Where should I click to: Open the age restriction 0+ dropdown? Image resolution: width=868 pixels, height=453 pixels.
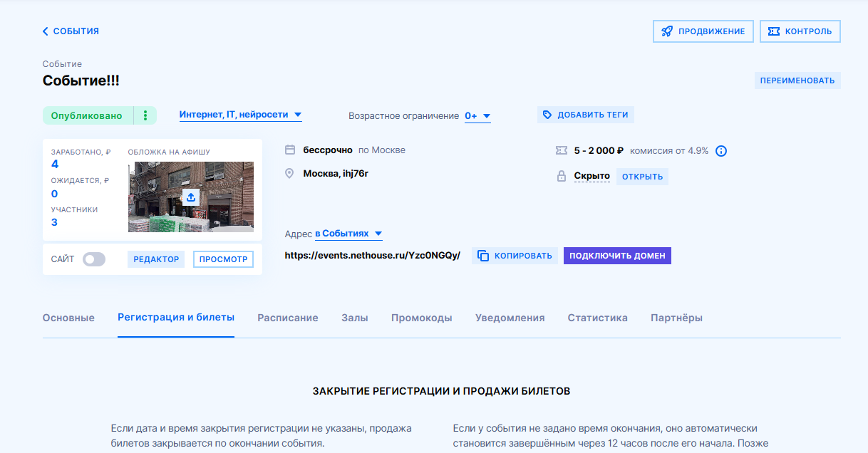tap(477, 116)
